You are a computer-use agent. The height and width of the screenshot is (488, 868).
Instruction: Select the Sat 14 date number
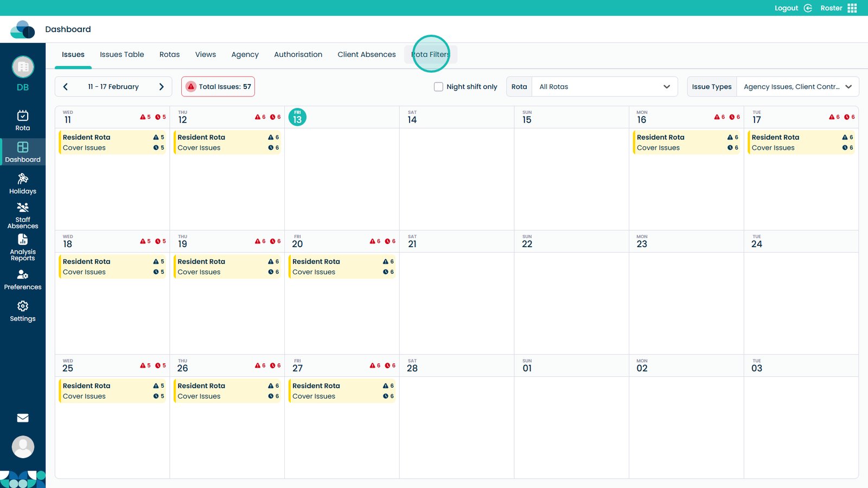coord(412,120)
